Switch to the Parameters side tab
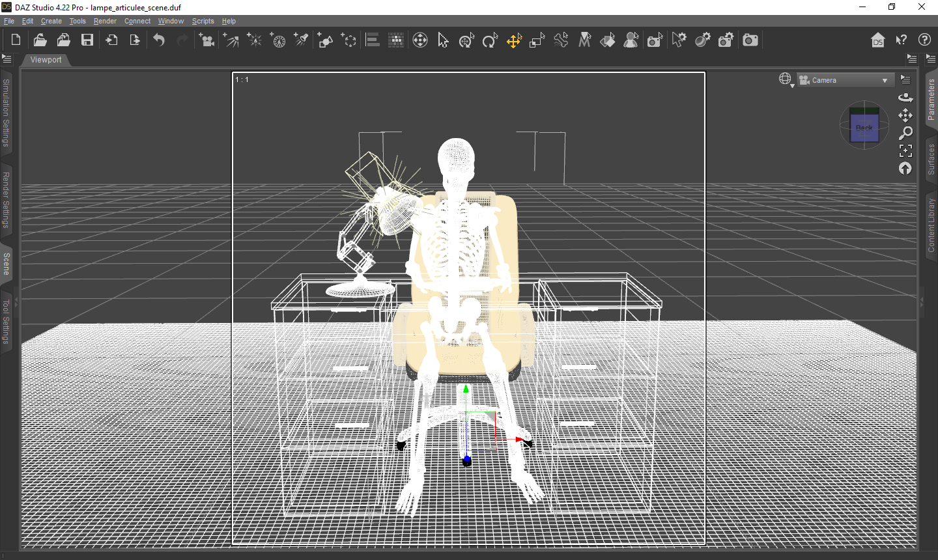Viewport: 938px width, 560px height. click(931, 99)
